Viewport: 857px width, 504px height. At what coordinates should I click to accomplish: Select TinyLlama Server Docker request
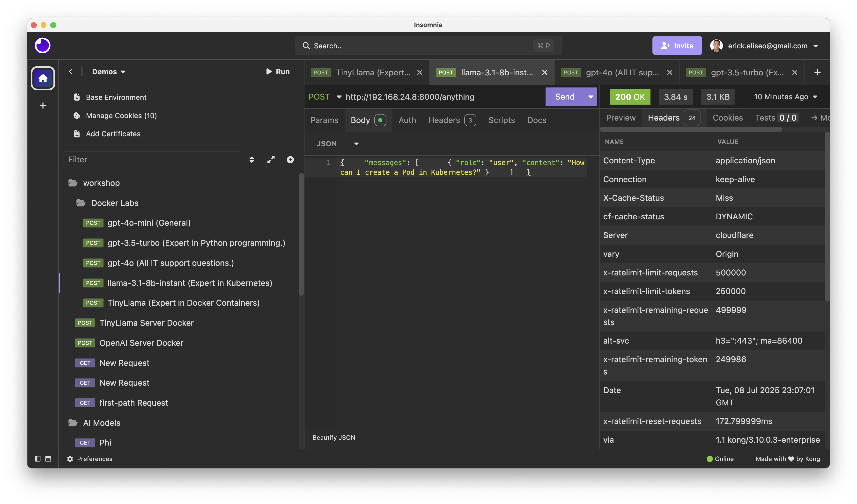tap(134, 323)
